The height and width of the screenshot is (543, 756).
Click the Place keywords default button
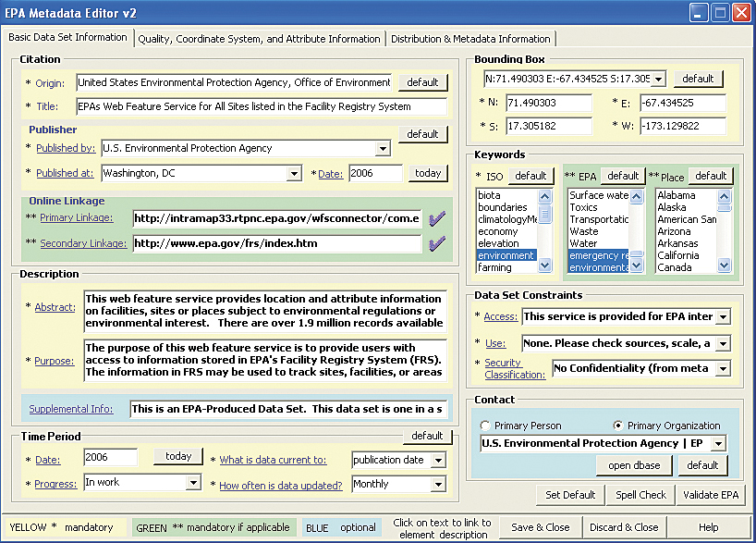711,176
